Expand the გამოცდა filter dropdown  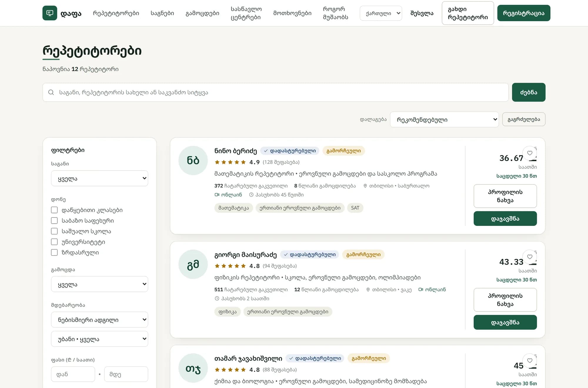pyautogui.click(x=100, y=284)
